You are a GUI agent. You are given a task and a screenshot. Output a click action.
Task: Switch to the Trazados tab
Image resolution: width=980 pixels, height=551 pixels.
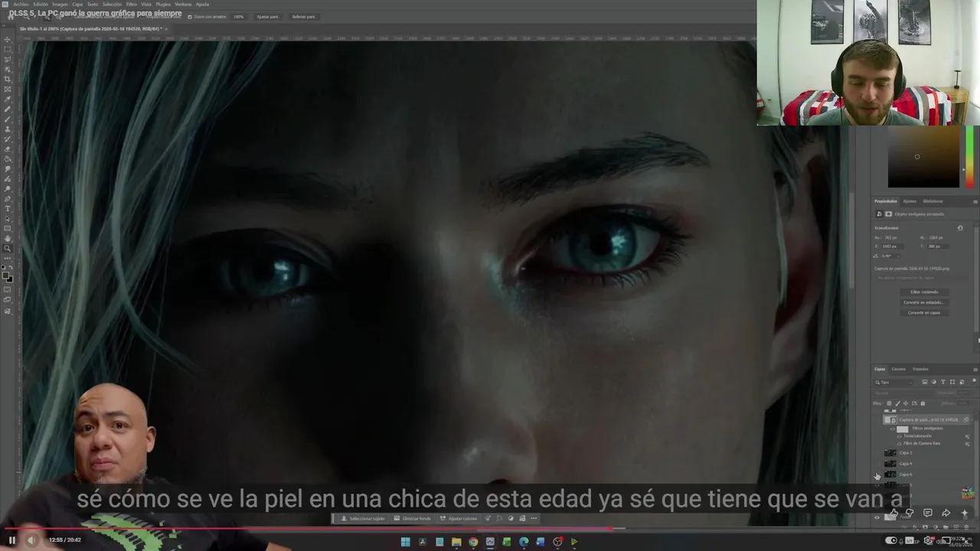pyautogui.click(x=920, y=369)
